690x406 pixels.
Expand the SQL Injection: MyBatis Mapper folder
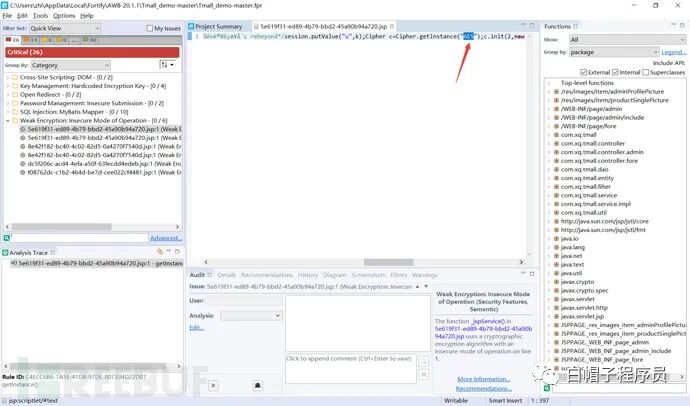(x=8, y=112)
